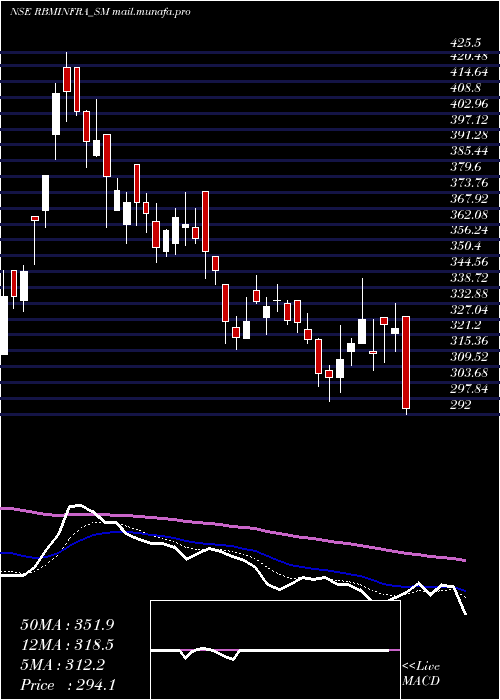Viewport: 500px width, 700px height.
Task: Select the 327.04 axis value
Action: [x=469, y=310]
